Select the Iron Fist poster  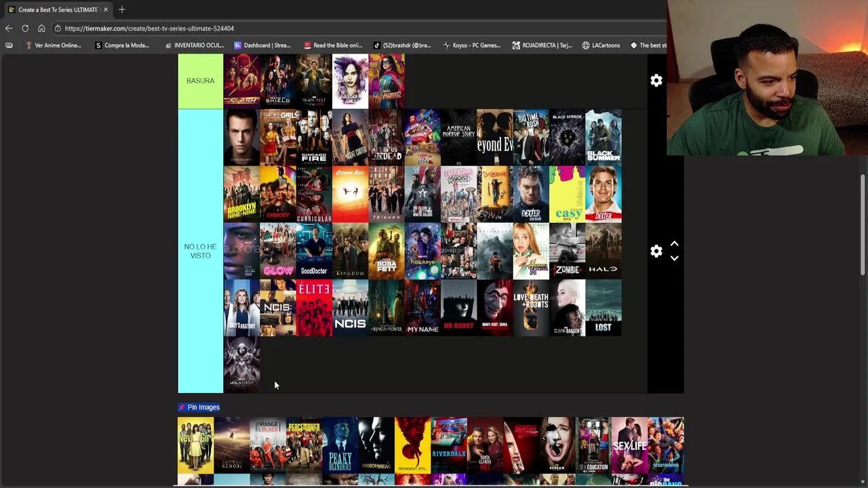coord(314,81)
